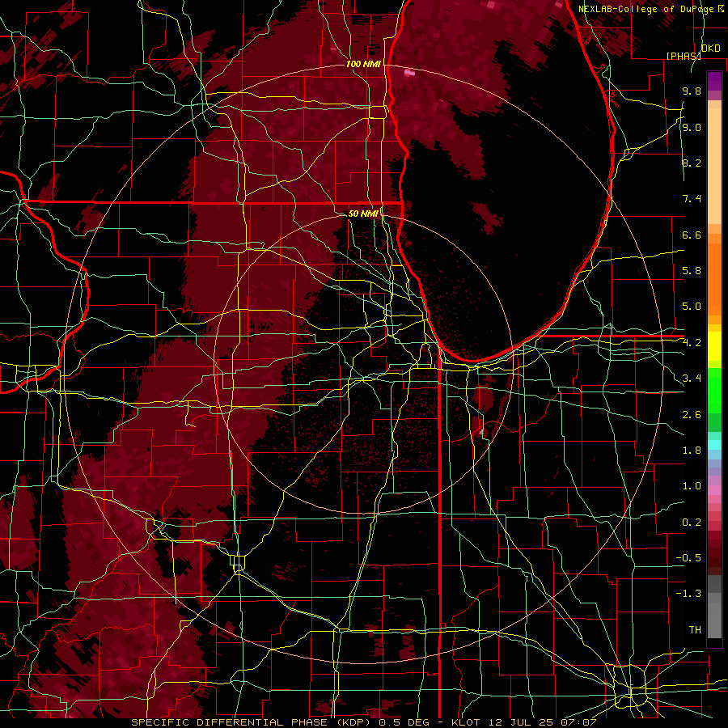Screen dimensions: 728x728
Task: Click the -1.3 legend value
Action: pos(688,594)
